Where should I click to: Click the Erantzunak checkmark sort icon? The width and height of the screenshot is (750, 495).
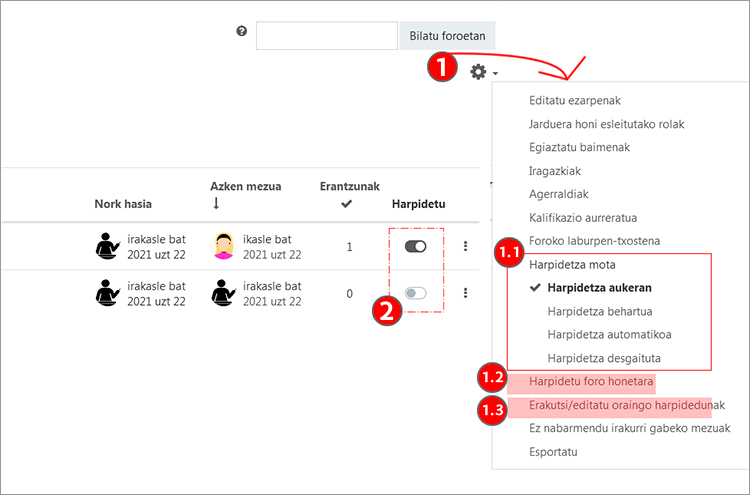click(347, 204)
